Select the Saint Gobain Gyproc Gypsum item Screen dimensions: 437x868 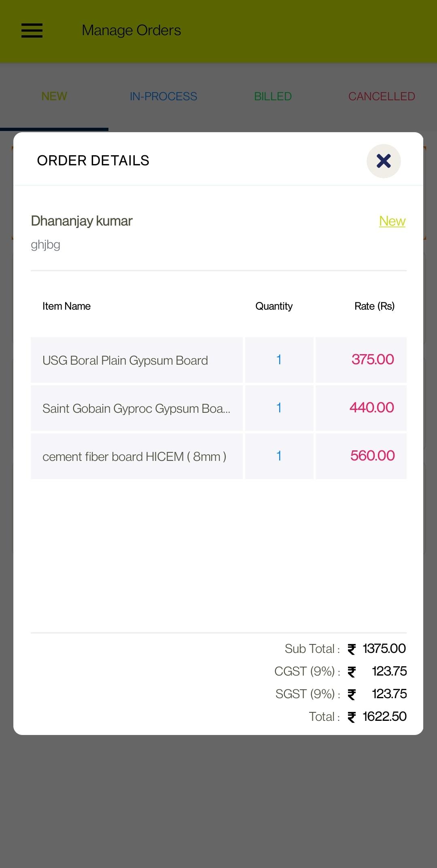[137, 408]
